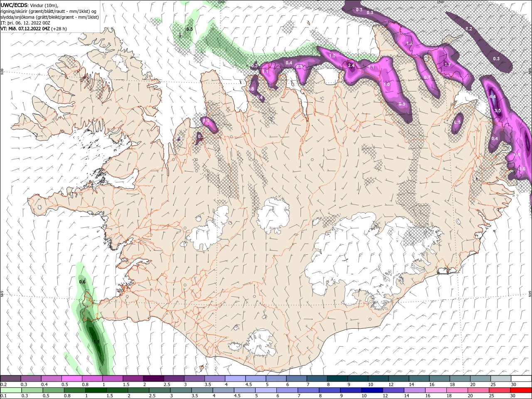Click the '20W' longitude label

click(x=221, y=2)
